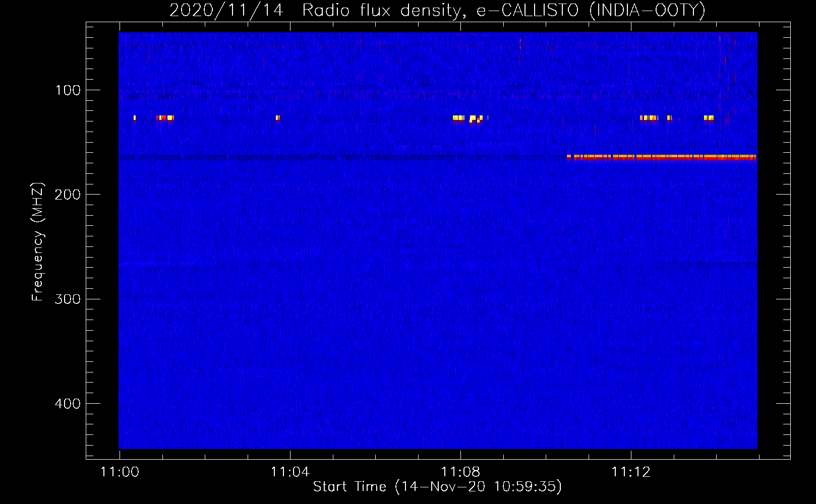Select the '100' frequency axis label

click(x=68, y=90)
